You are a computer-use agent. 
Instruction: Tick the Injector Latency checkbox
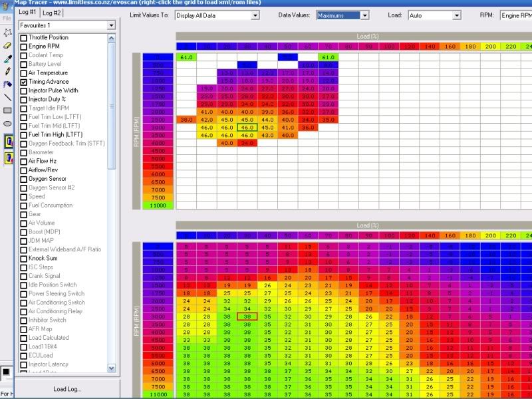point(23,364)
